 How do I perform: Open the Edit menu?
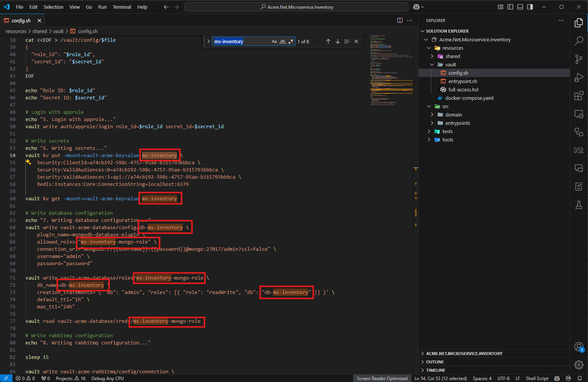[x=33, y=7]
